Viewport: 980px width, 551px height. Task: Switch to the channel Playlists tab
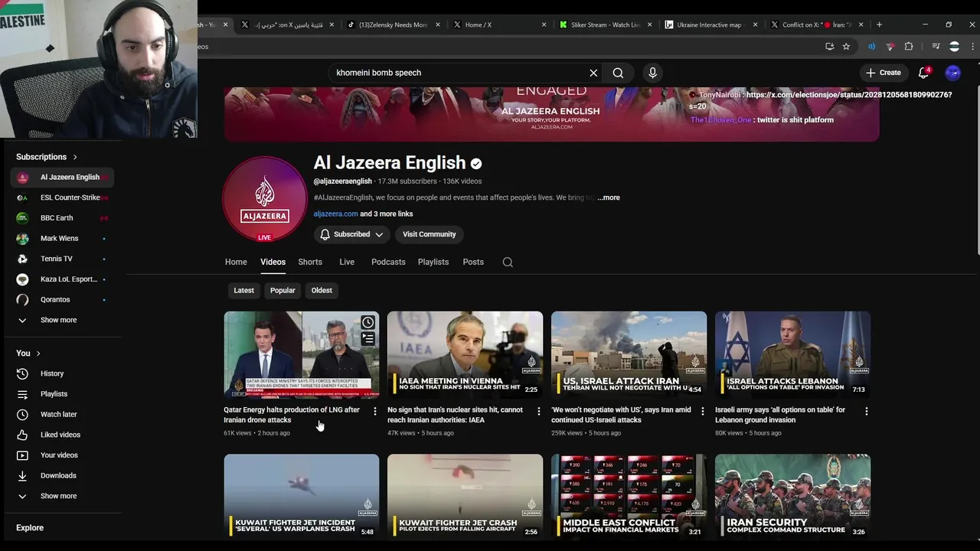coord(433,262)
